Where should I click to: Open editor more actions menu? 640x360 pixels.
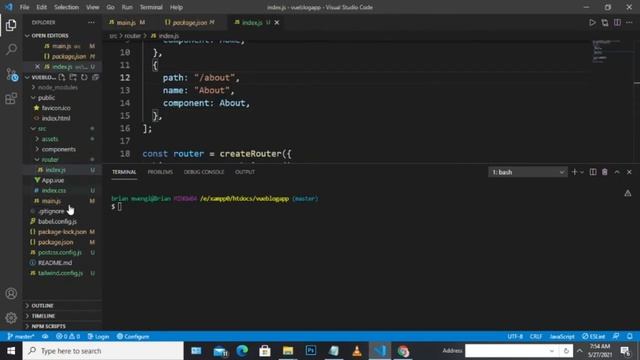click(629, 22)
